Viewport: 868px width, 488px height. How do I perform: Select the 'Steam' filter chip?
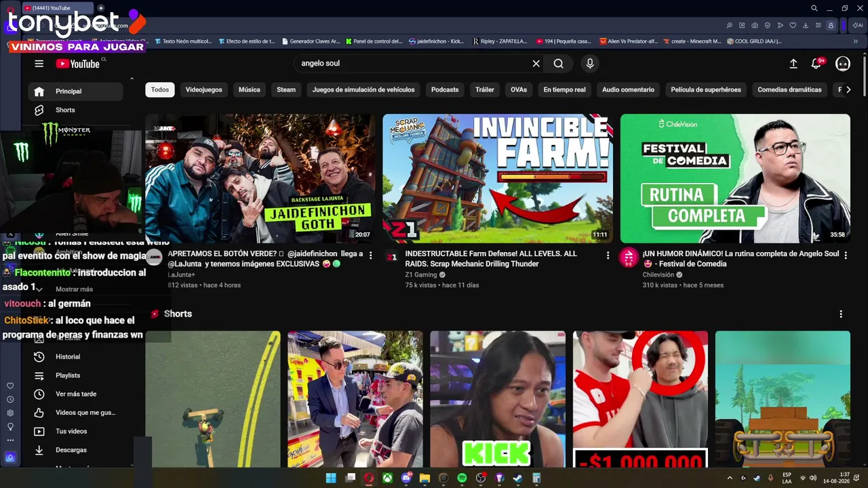pyautogui.click(x=286, y=89)
